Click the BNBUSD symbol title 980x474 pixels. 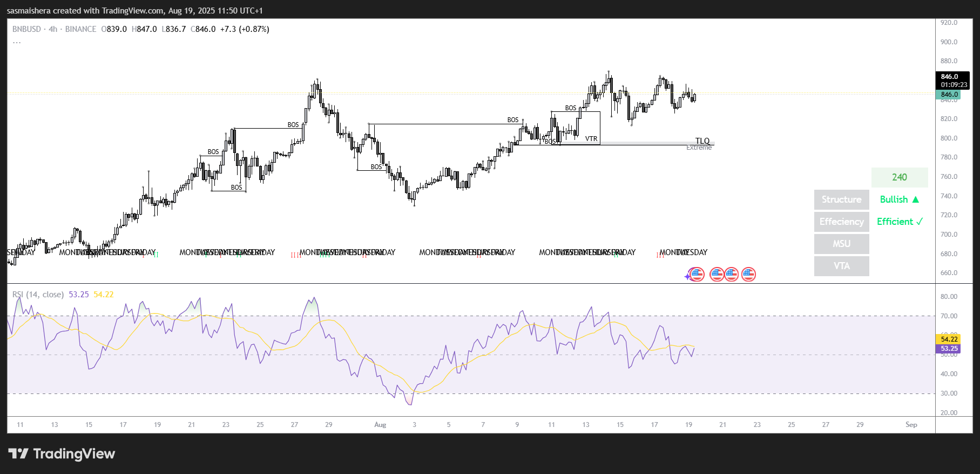pyautogui.click(x=26, y=29)
